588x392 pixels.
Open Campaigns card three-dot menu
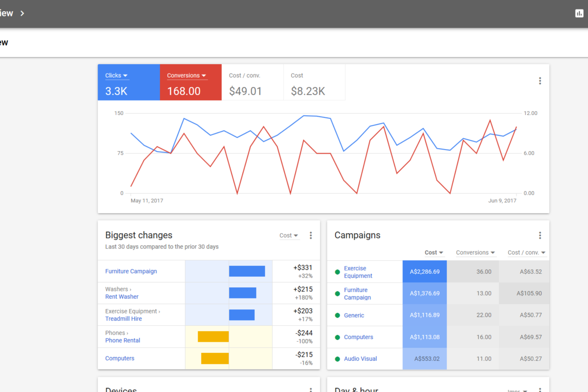[x=540, y=235]
